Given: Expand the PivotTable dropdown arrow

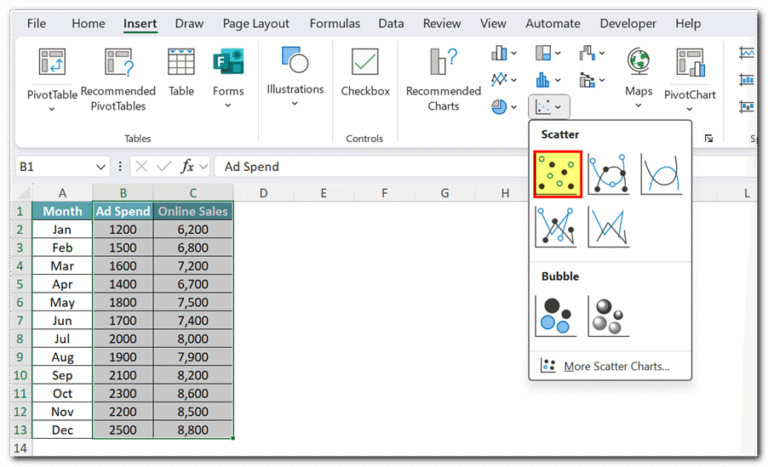Looking at the screenshot, I should (x=52, y=109).
